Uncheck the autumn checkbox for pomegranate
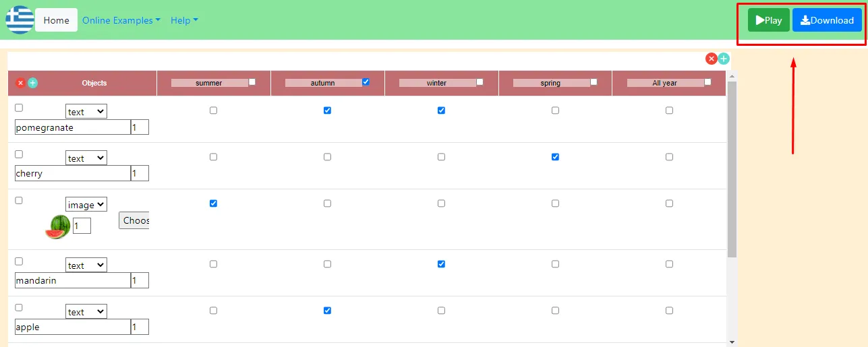 tap(327, 111)
